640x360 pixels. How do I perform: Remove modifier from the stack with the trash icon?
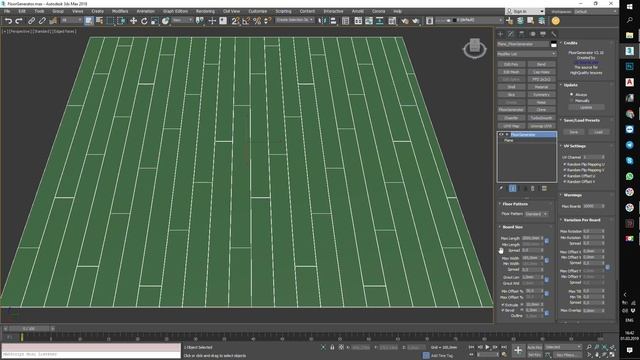(x=533, y=188)
